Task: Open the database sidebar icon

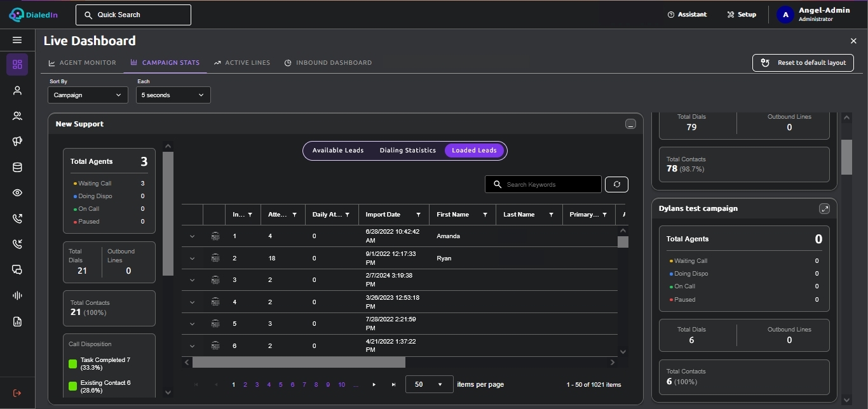Action: (17, 168)
